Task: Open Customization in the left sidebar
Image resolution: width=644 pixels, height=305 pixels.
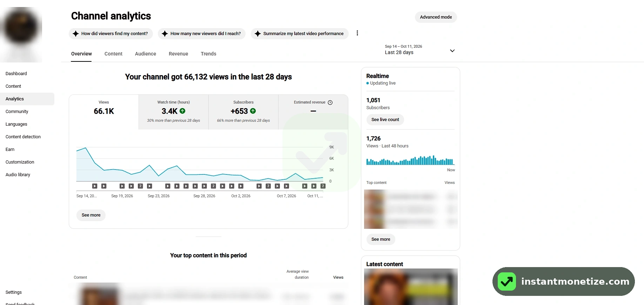Action: coord(27,162)
